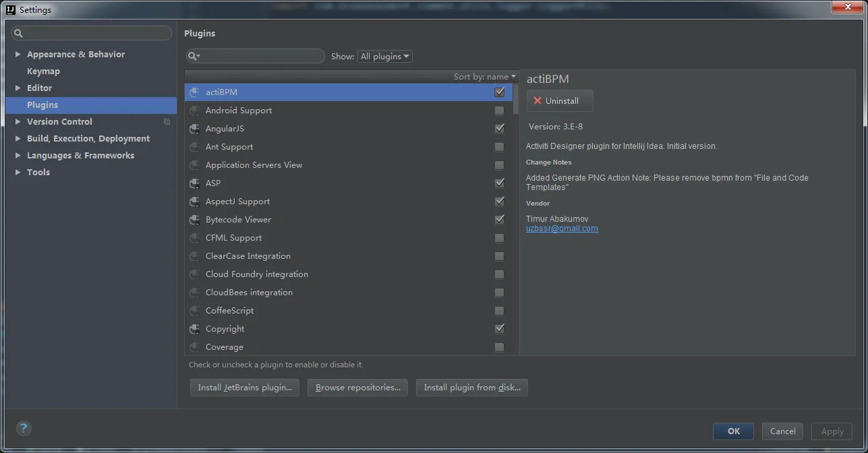Enable the CFML Support checkbox

(499, 238)
